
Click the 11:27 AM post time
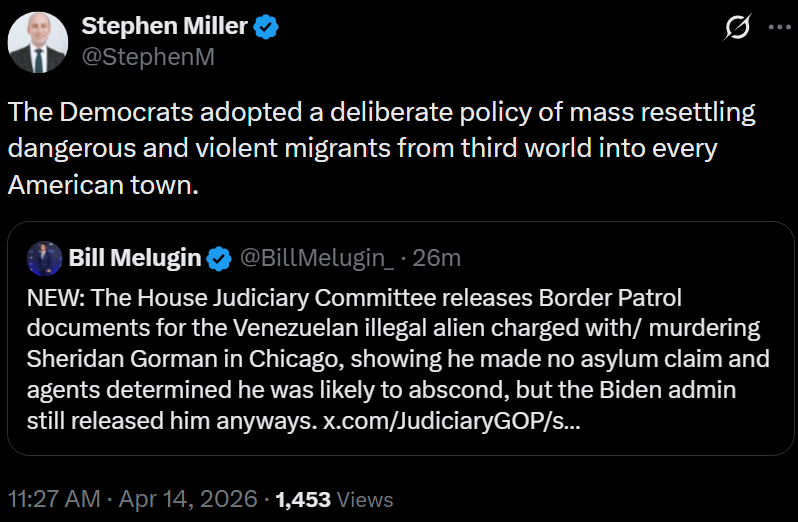tap(52, 498)
